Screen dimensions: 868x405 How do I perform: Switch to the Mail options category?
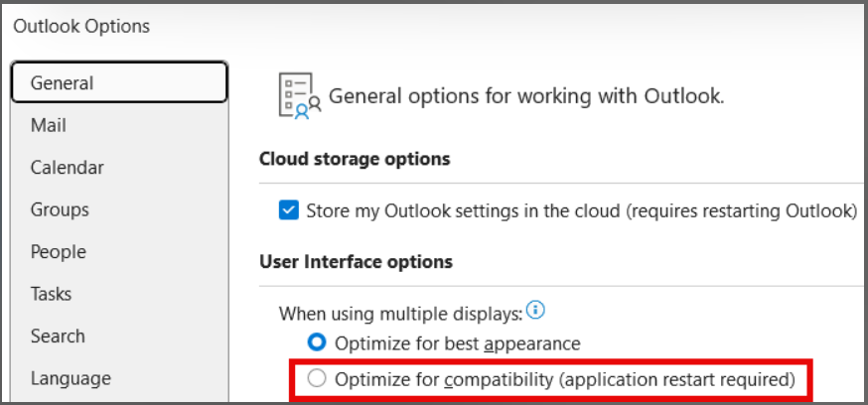point(49,125)
